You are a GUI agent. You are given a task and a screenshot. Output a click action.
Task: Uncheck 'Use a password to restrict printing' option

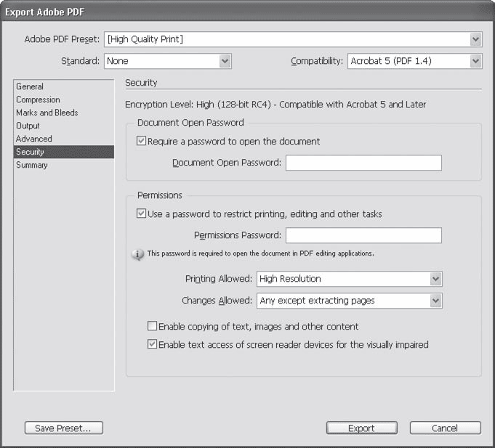pos(142,214)
